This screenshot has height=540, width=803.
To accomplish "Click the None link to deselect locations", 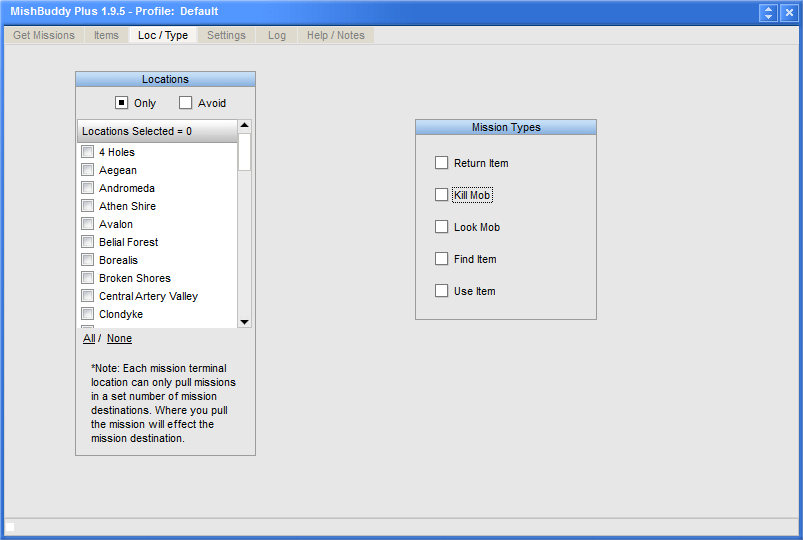I will 119,338.
